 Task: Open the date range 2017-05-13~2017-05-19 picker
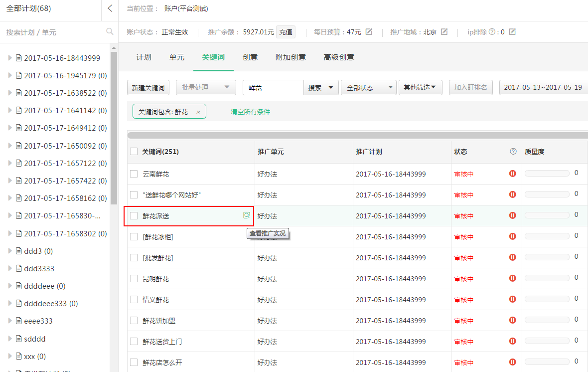[543, 87]
